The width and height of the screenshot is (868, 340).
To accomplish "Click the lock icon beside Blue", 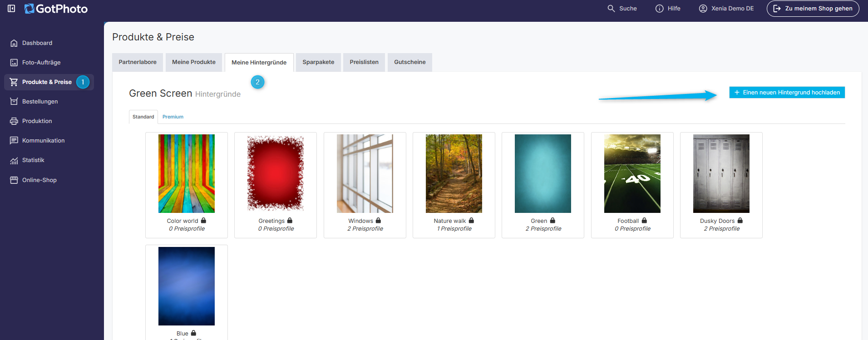I will [193, 333].
